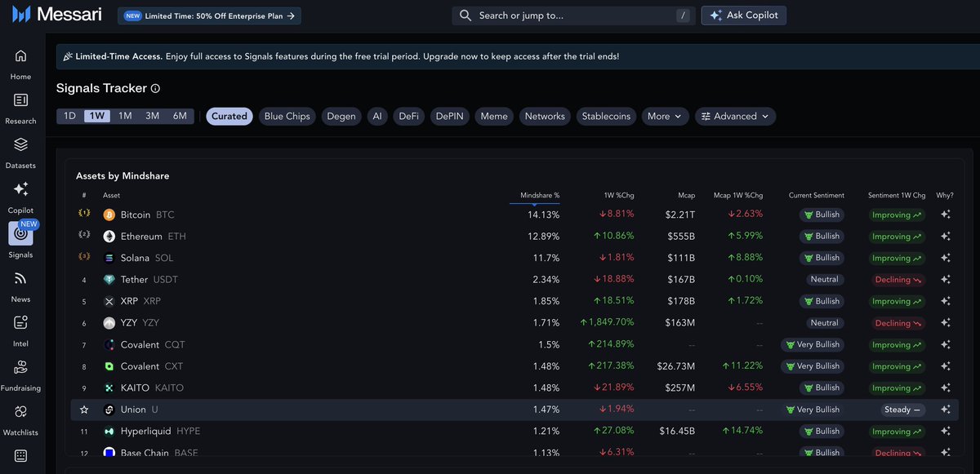The image size is (980, 474).
Task: Select the 1D timeframe
Action: 70,116
